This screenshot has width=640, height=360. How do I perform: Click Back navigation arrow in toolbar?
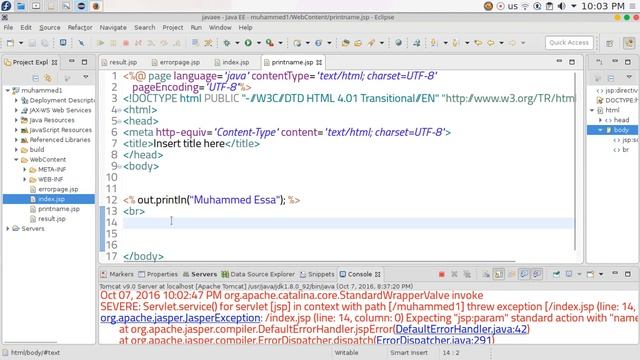(x=491, y=43)
